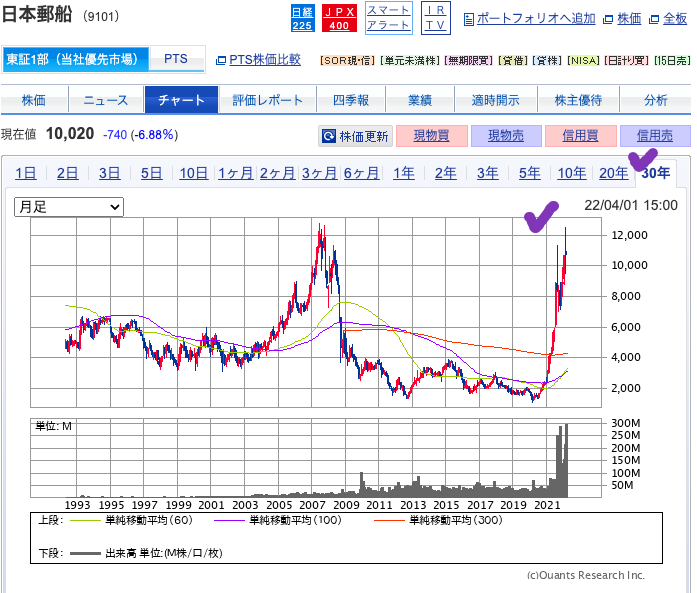Image resolution: width=697 pixels, height=593 pixels.
Task: Open the 分析 tab
Action: pos(656,100)
